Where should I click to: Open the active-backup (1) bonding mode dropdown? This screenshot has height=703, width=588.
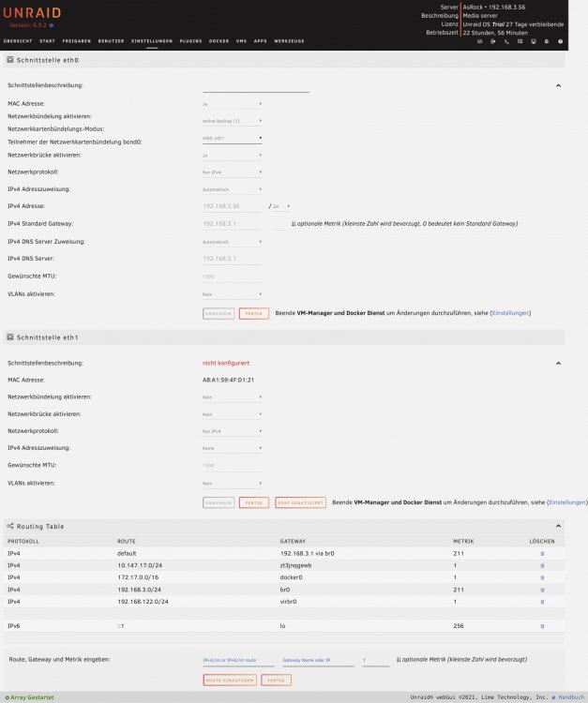click(x=232, y=121)
